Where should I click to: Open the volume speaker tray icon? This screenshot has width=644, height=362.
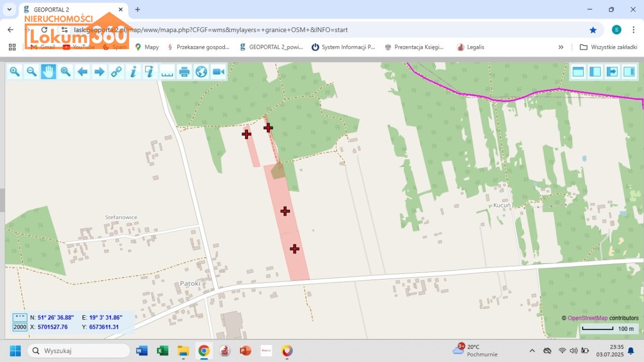pyautogui.click(x=574, y=350)
